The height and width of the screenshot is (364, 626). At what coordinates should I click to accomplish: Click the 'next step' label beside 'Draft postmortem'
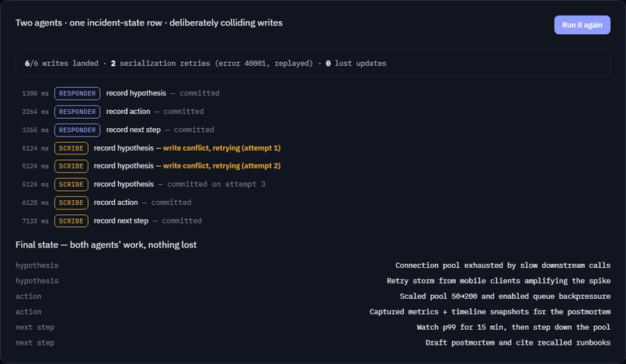pyautogui.click(x=35, y=343)
